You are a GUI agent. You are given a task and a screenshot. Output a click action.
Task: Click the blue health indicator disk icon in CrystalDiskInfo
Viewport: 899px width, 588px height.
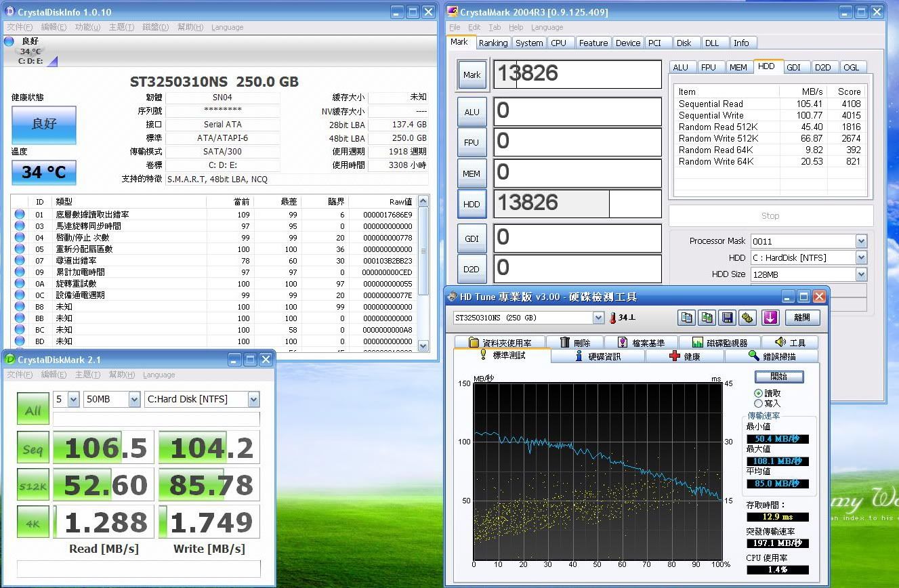9,41
